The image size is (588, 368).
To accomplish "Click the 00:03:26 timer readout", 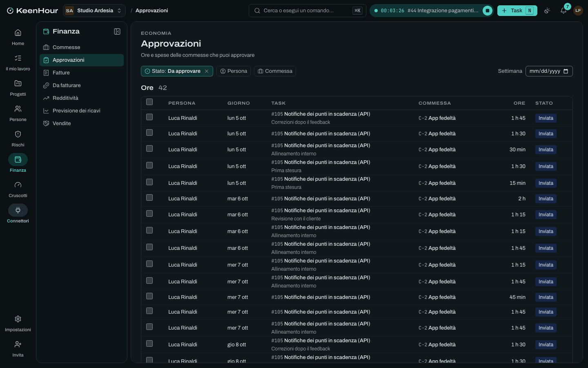I will 392,11.
